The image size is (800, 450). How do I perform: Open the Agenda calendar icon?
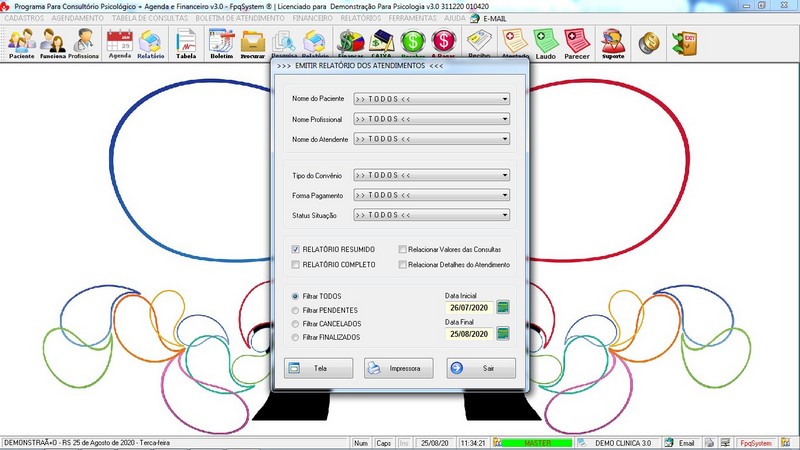tap(120, 43)
